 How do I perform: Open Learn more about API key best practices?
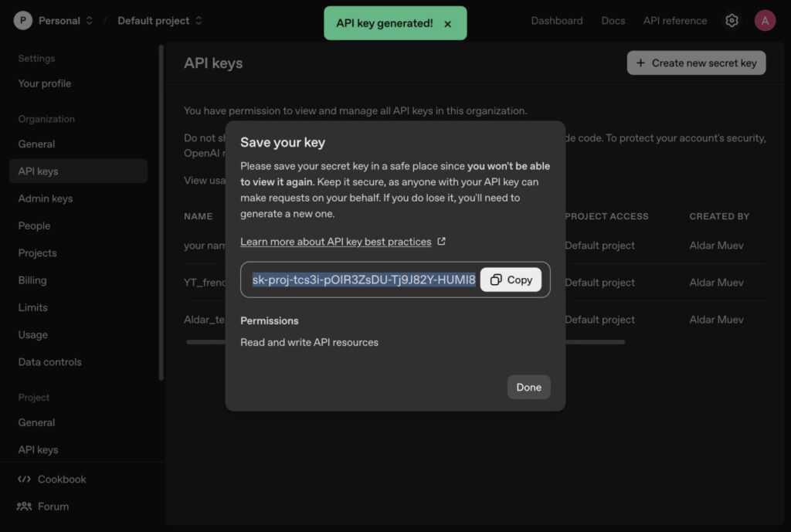click(x=335, y=242)
